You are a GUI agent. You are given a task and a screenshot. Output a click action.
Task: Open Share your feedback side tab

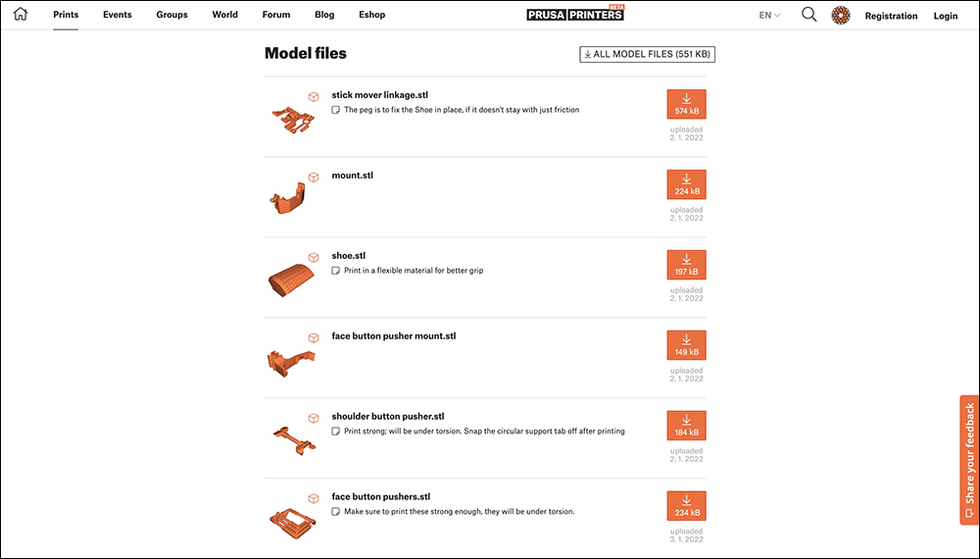[969, 460]
